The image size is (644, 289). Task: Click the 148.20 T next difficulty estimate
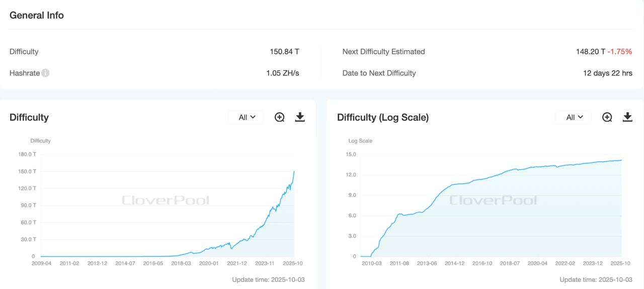(590, 51)
